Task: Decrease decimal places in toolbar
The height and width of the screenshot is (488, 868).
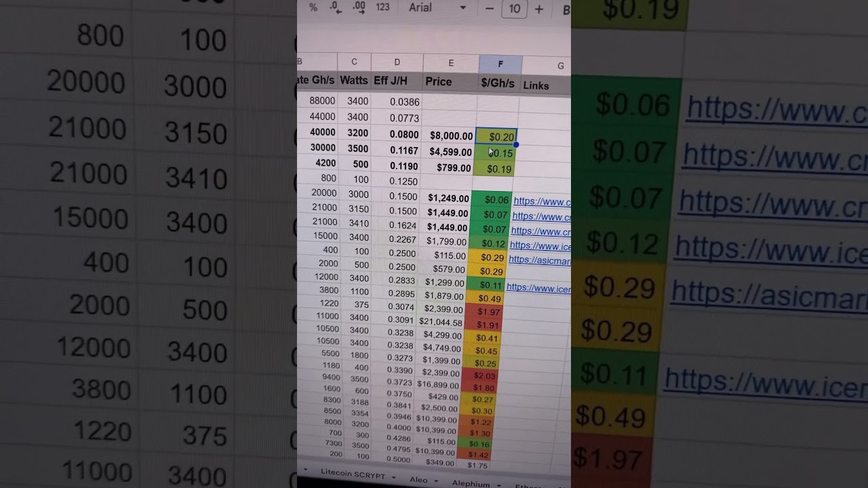Action: (335, 7)
